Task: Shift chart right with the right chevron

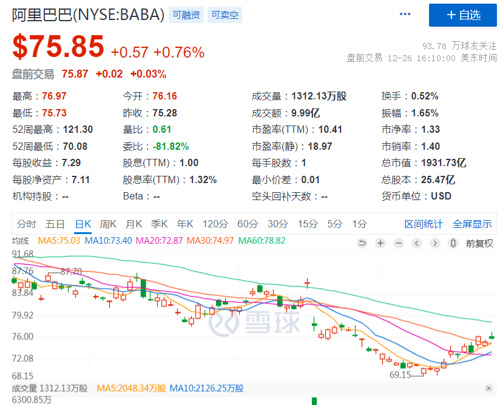Action: (435, 243)
